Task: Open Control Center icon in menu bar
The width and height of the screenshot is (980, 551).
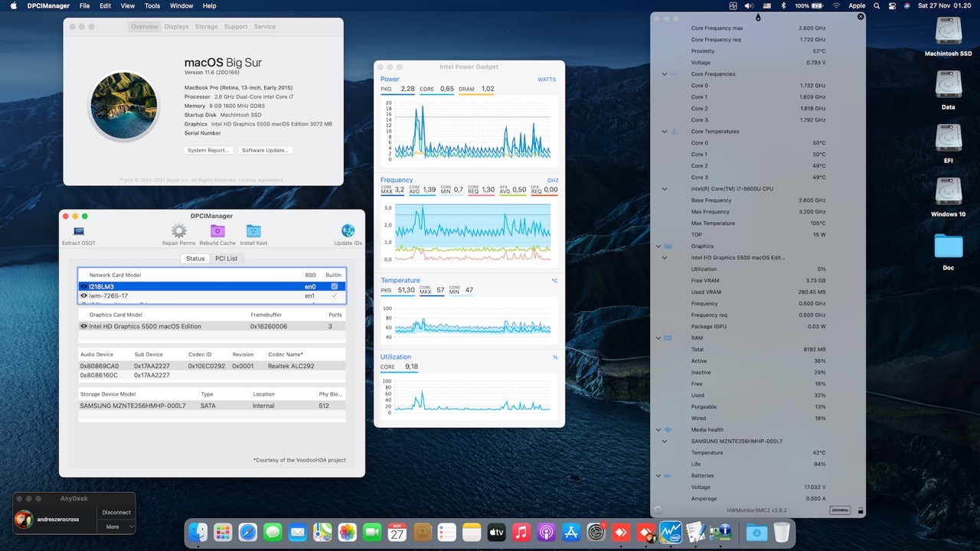Action: 893,5
